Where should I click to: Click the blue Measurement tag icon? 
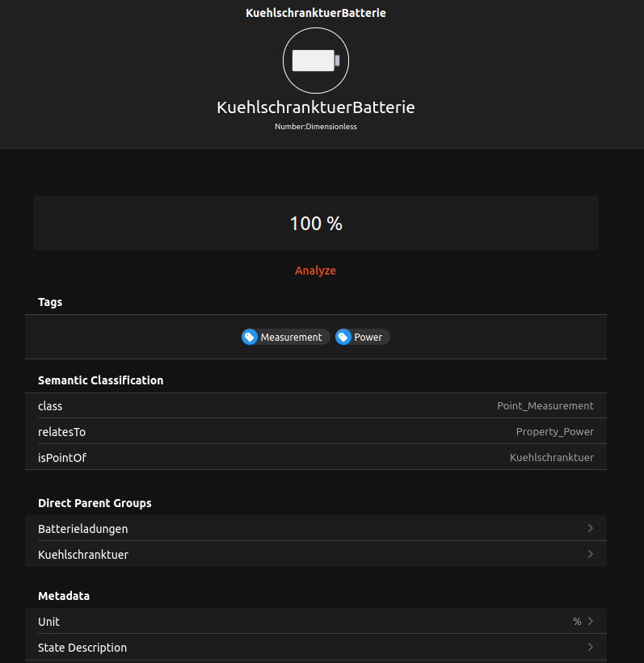(x=250, y=337)
